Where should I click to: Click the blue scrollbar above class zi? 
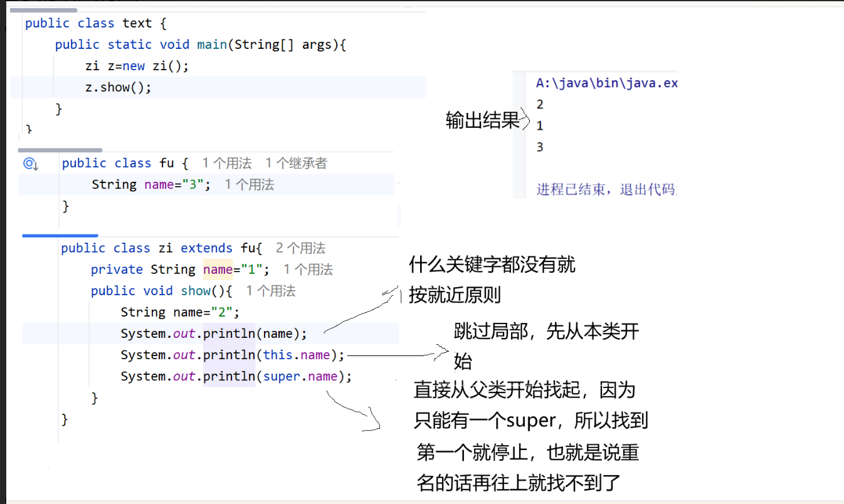click(x=60, y=235)
